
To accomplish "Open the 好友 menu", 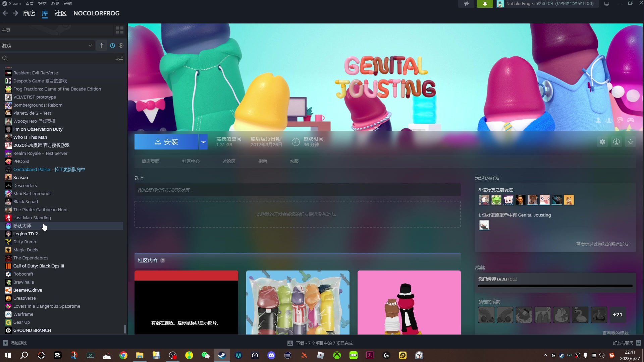I will [x=42, y=4].
